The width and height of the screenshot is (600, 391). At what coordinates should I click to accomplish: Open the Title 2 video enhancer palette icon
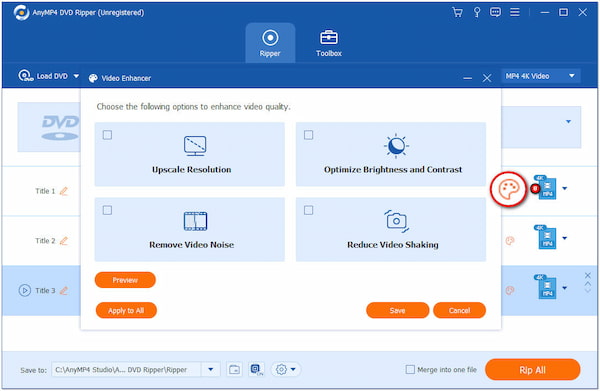(510, 241)
